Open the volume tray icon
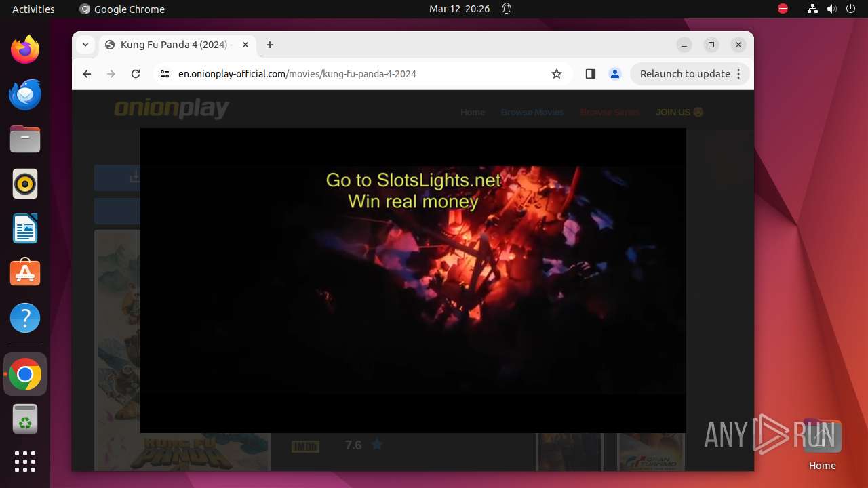Image resolution: width=868 pixels, height=488 pixels. coord(832,9)
